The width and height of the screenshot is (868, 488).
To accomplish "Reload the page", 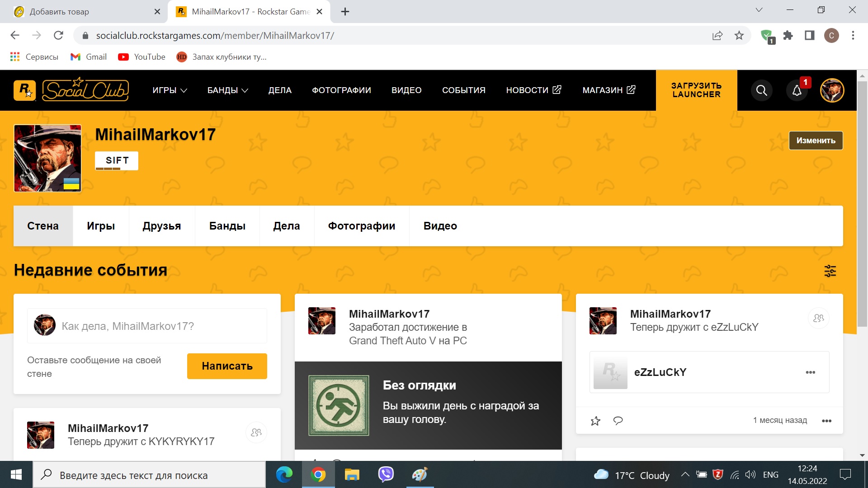I will click(58, 35).
